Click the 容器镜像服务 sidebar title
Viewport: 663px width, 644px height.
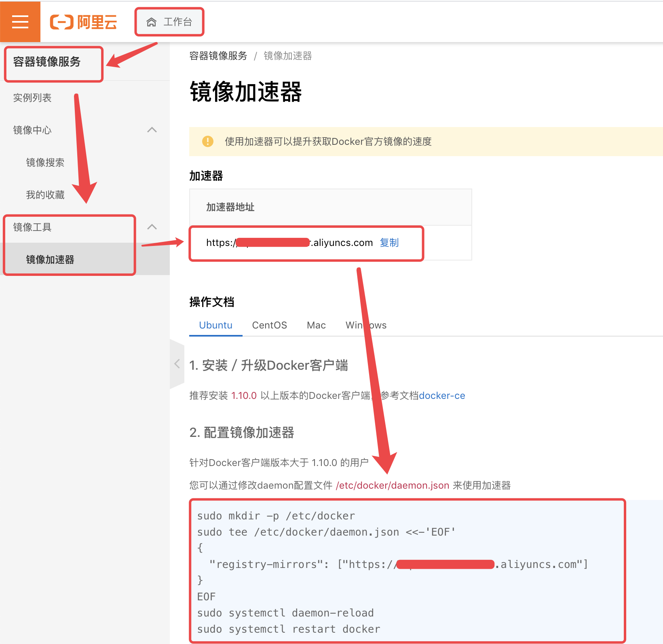click(47, 62)
